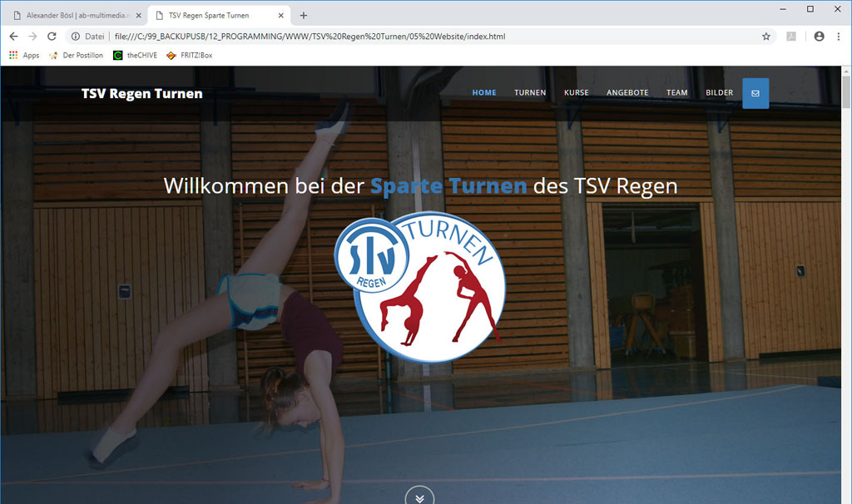Open KURSE navigation item
Image resolution: width=852 pixels, height=504 pixels.
tap(576, 93)
